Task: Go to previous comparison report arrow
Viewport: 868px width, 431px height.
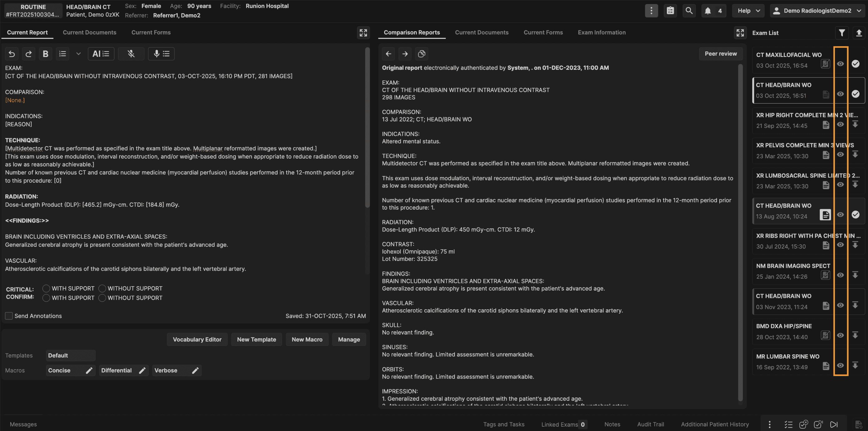Action: [x=388, y=53]
